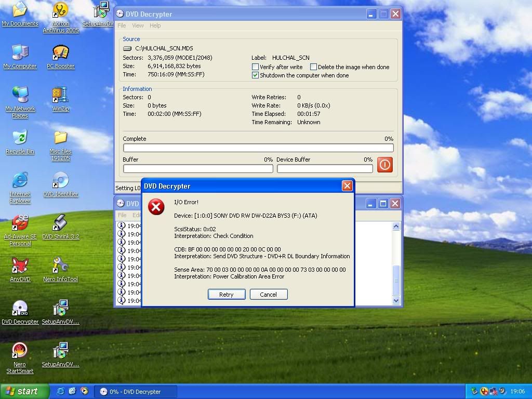
Task: Open the Norton AntiVirus system tray icon
Action: (484, 391)
